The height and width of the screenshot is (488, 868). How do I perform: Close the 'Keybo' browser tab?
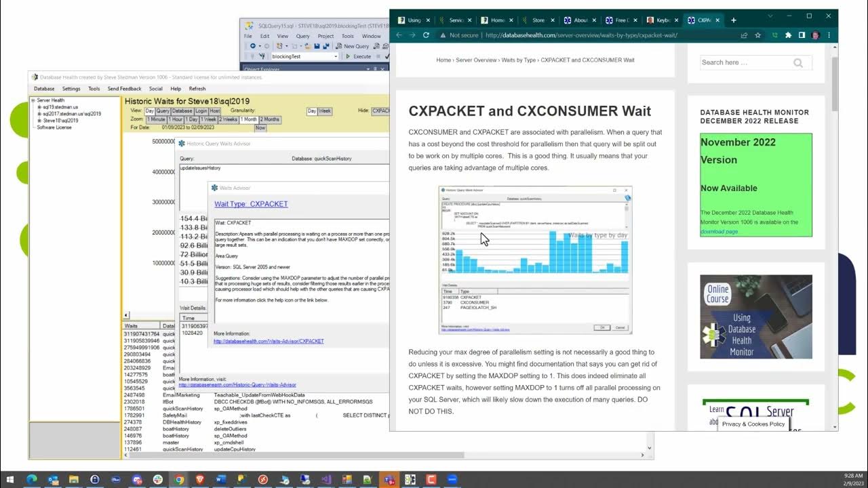pos(676,20)
